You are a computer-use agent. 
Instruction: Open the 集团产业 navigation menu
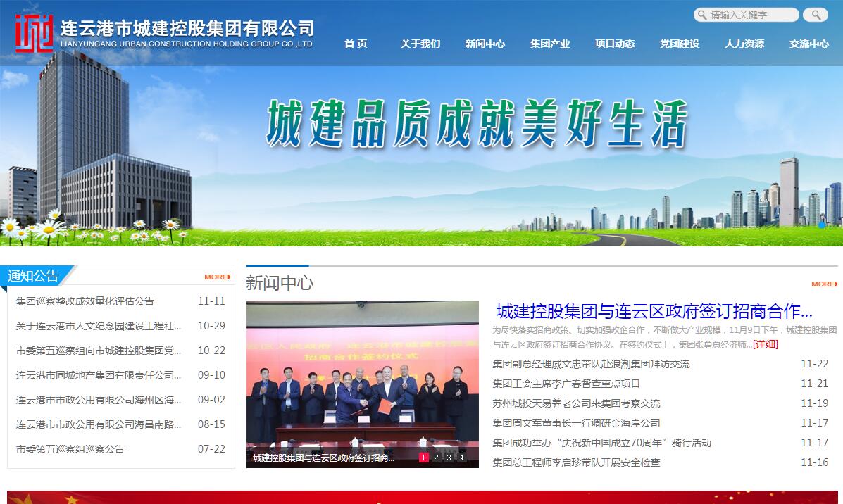[550, 44]
